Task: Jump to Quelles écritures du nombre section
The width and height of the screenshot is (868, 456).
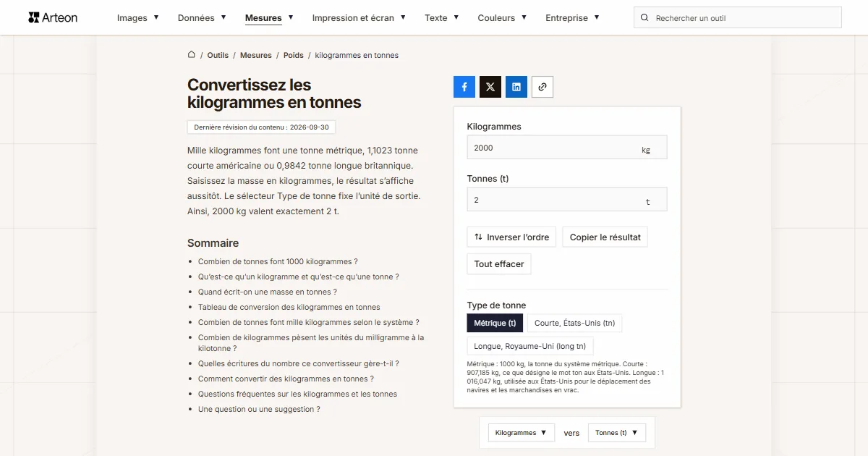Action: click(299, 364)
